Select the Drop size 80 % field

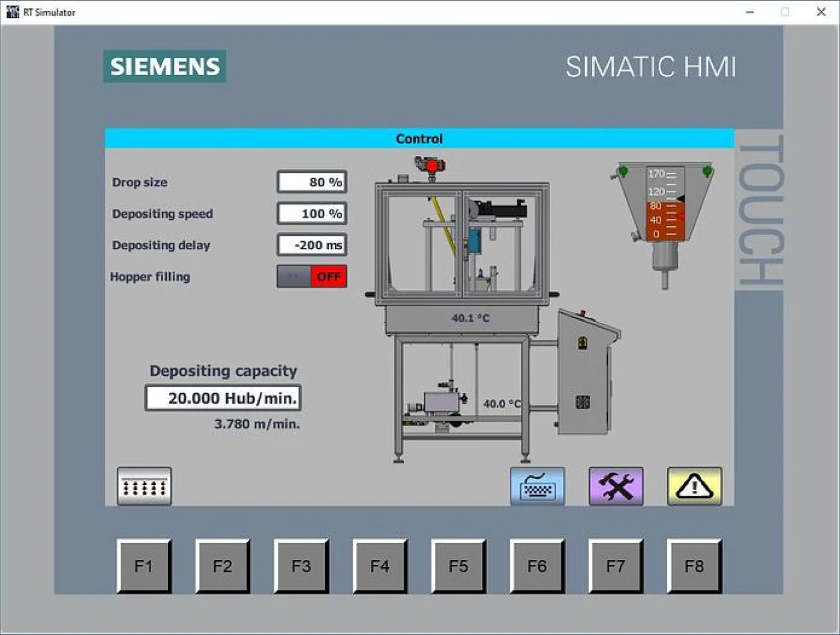[312, 182]
